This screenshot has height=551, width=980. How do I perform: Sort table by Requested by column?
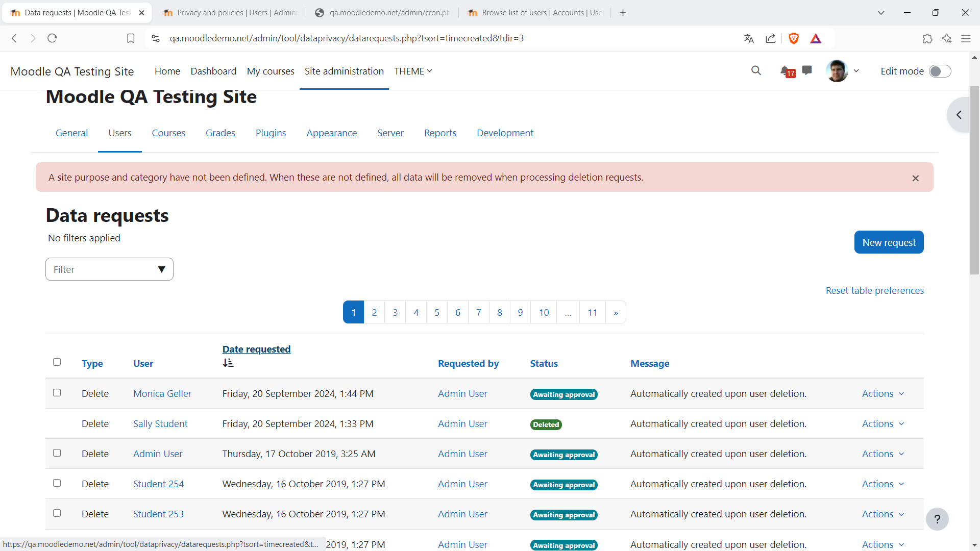(x=468, y=363)
